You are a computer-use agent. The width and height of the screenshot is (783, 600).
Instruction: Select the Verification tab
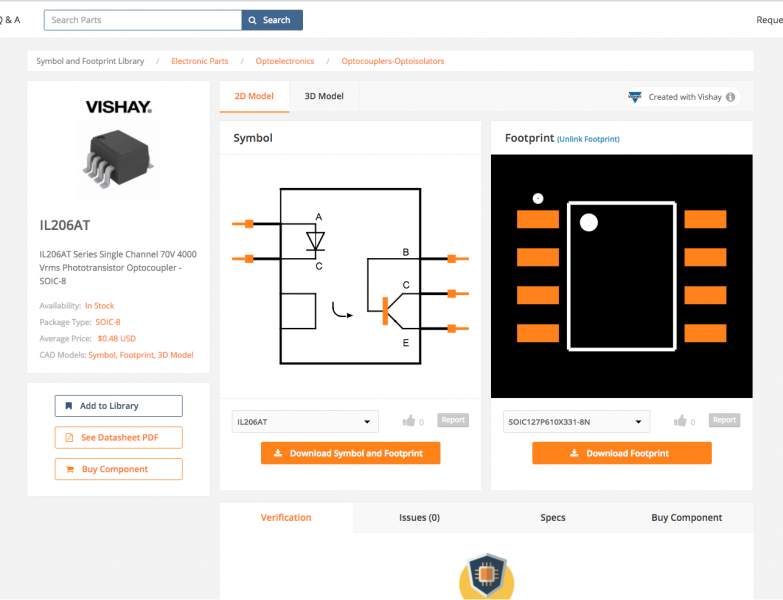(x=286, y=518)
